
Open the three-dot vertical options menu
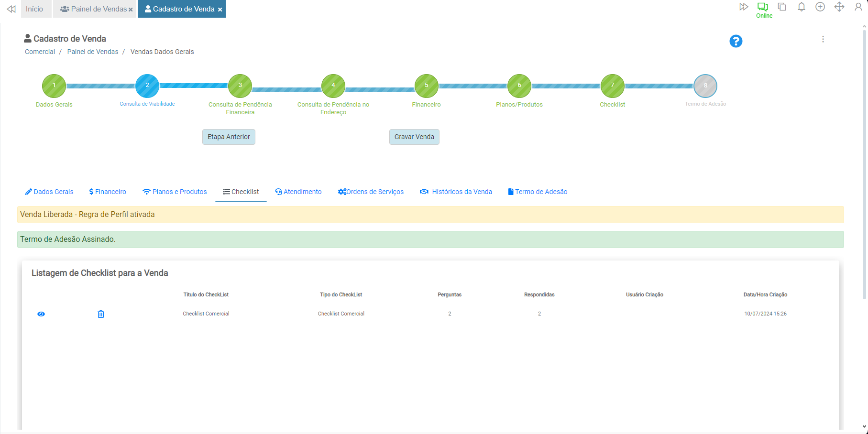[823, 39]
